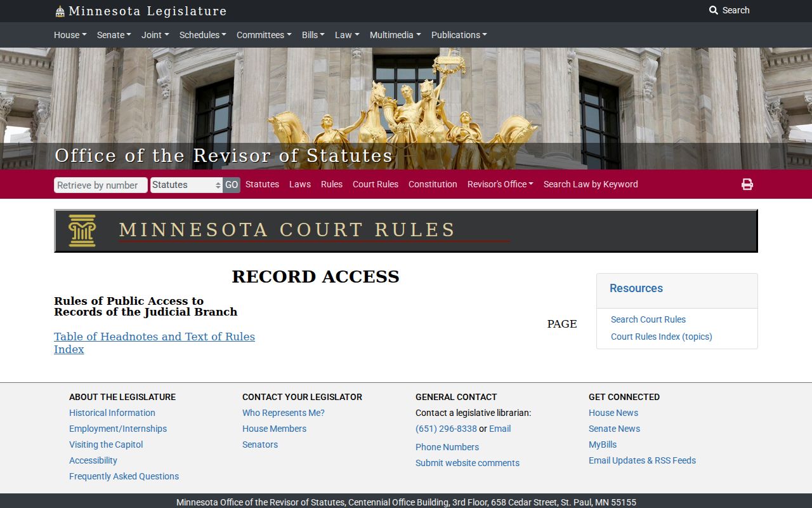Click the Email librarian link

pyautogui.click(x=500, y=429)
